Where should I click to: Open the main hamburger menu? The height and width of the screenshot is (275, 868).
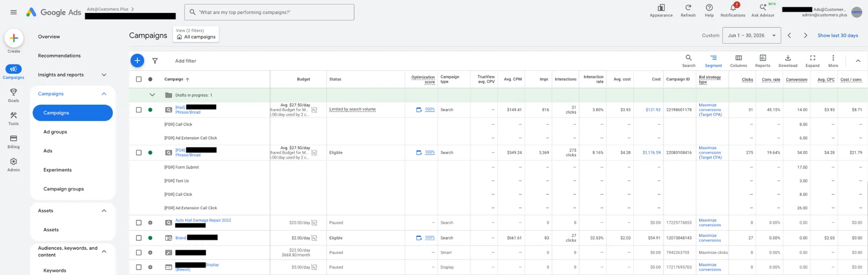click(14, 12)
